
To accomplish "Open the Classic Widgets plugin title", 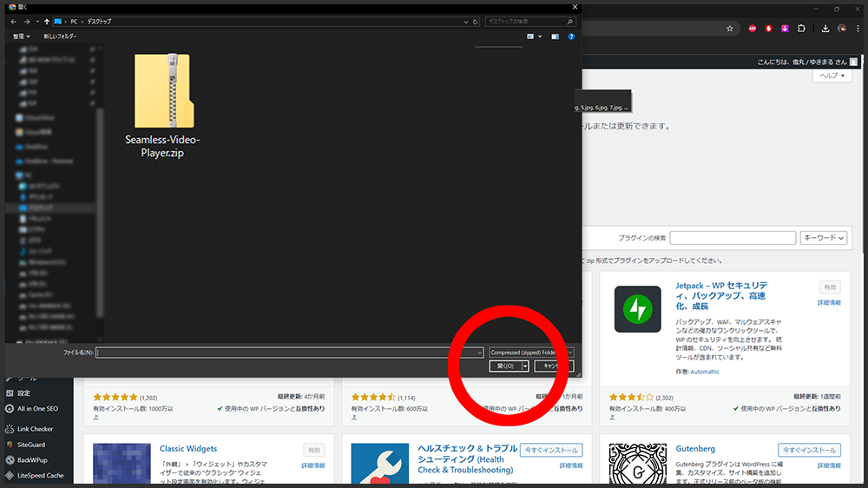I will coord(188,449).
